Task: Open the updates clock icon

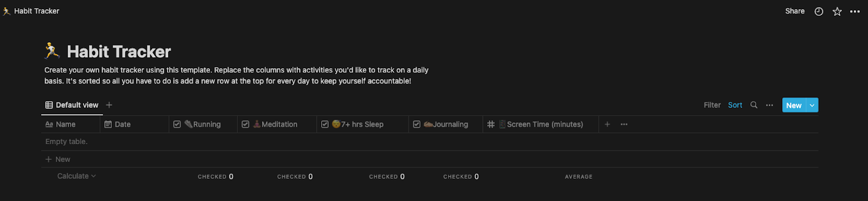Action: point(819,11)
